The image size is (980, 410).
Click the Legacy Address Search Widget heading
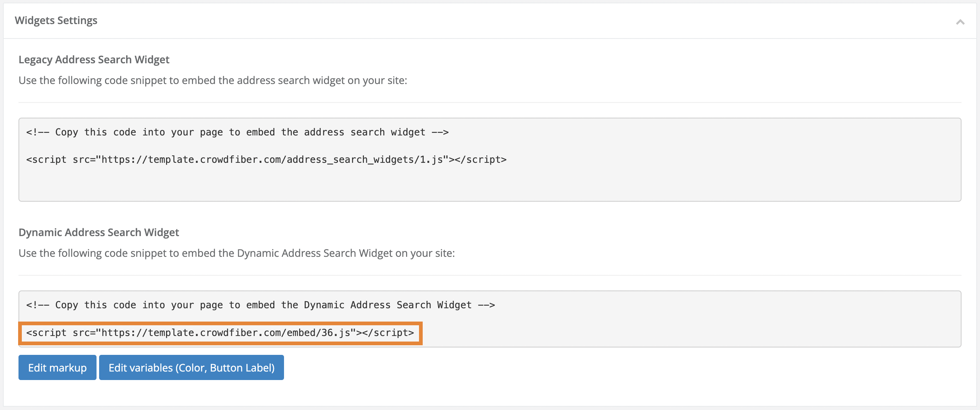[x=94, y=59]
